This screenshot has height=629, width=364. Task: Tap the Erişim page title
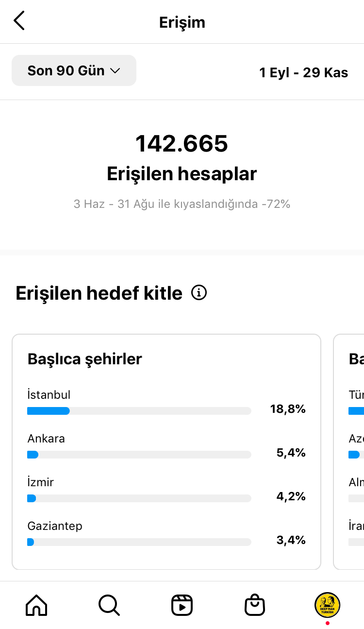[182, 22]
